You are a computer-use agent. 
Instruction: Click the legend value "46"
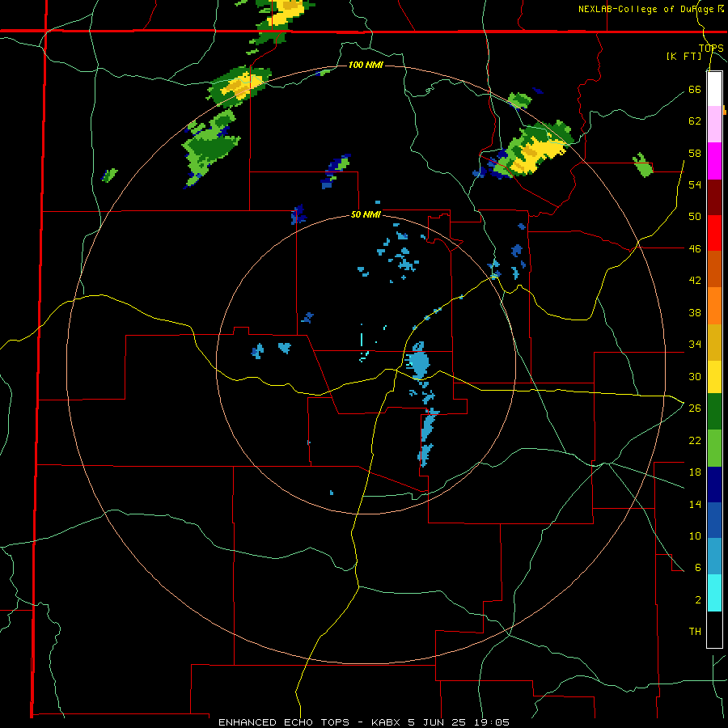point(695,248)
